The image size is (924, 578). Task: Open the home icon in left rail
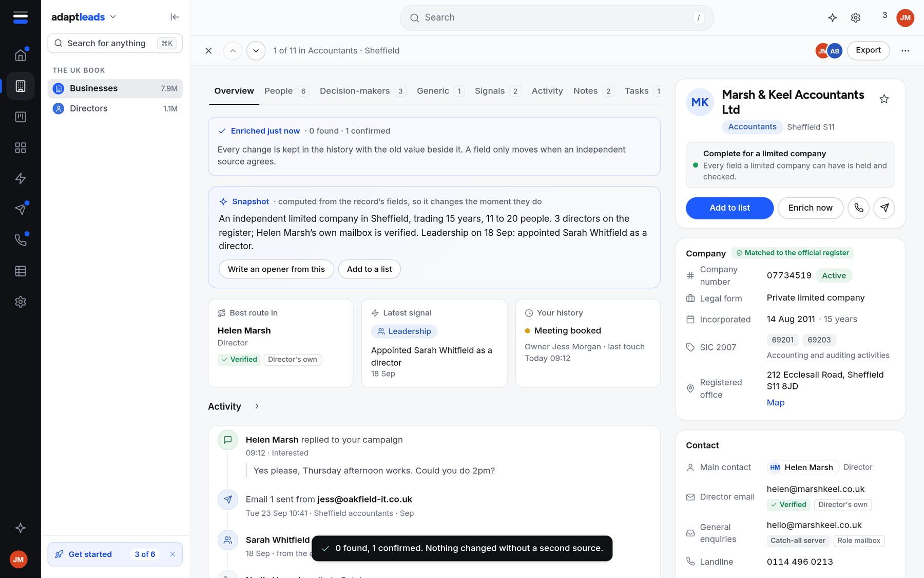click(x=21, y=55)
